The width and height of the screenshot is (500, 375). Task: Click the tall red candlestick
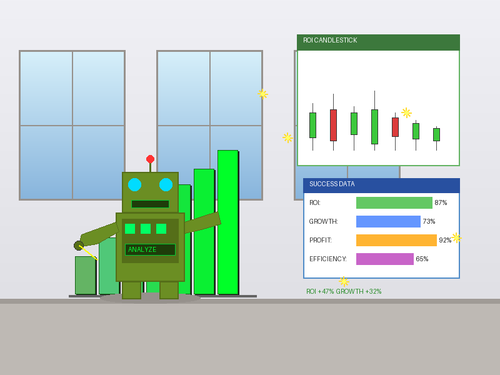[333, 125]
